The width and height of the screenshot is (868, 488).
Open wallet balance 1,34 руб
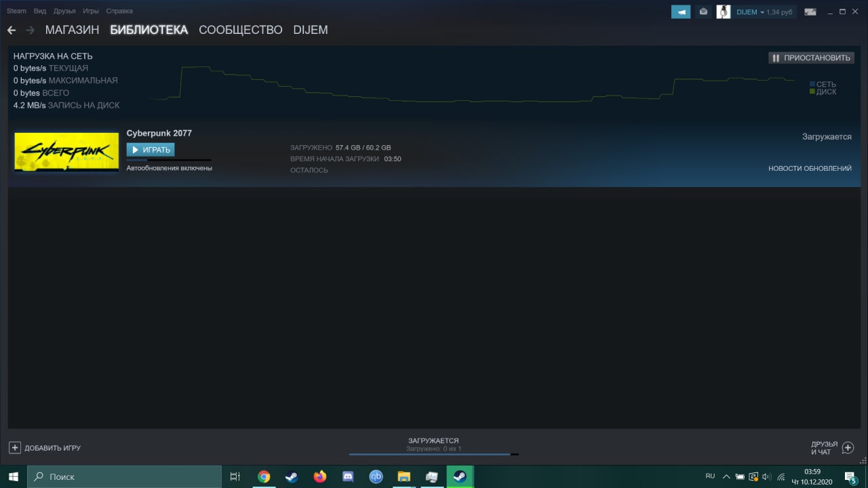click(779, 12)
